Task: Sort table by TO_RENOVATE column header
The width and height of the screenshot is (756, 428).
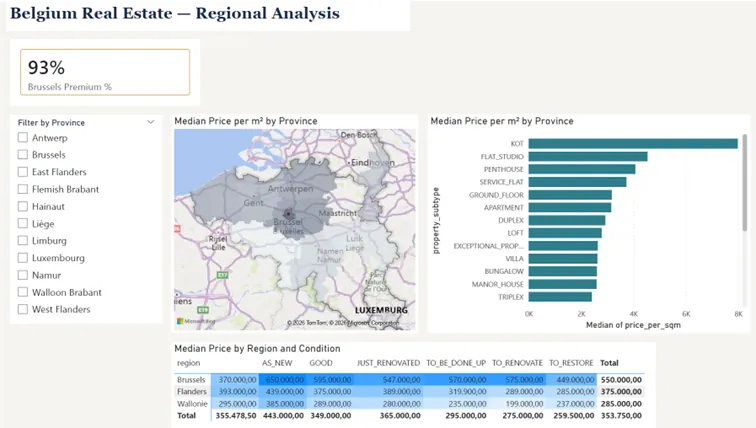Action: (517, 363)
